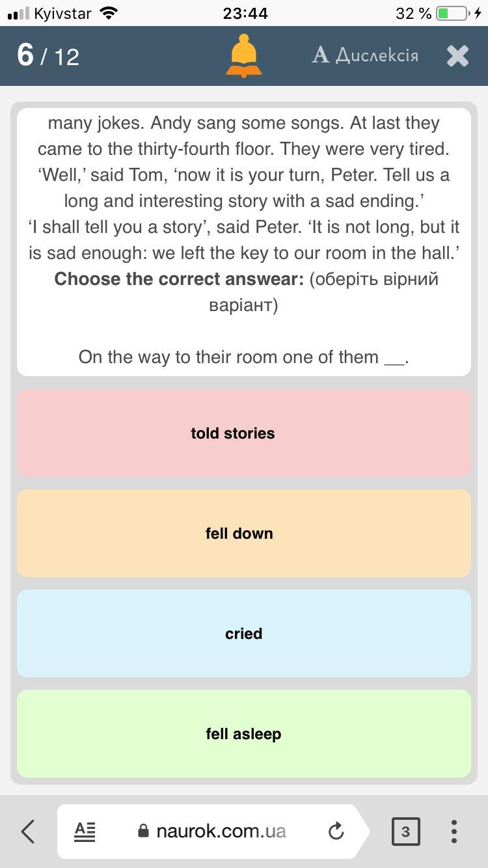488x868 pixels.
Task: Pick the answer "cried"
Action: (244, 634)
